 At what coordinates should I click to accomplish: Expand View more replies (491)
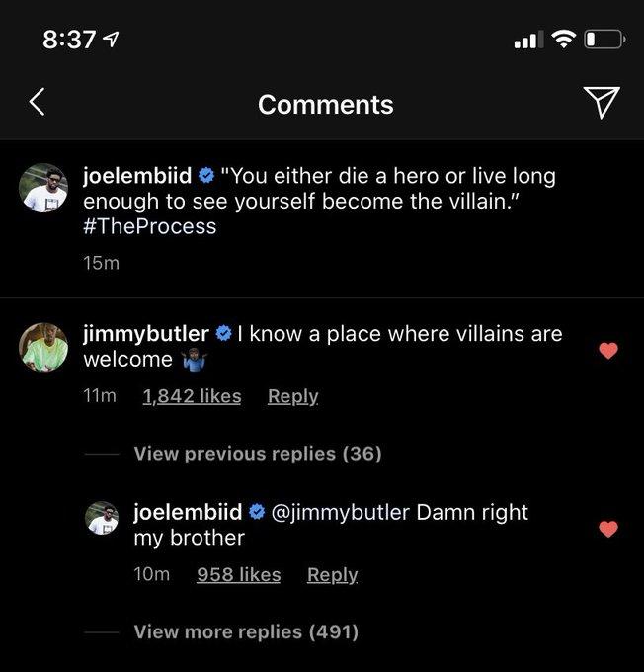pyautogui.click(x=246, y=631)
